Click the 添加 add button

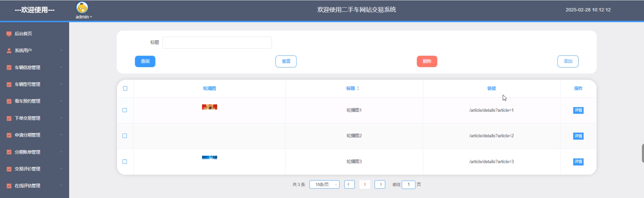568,61
